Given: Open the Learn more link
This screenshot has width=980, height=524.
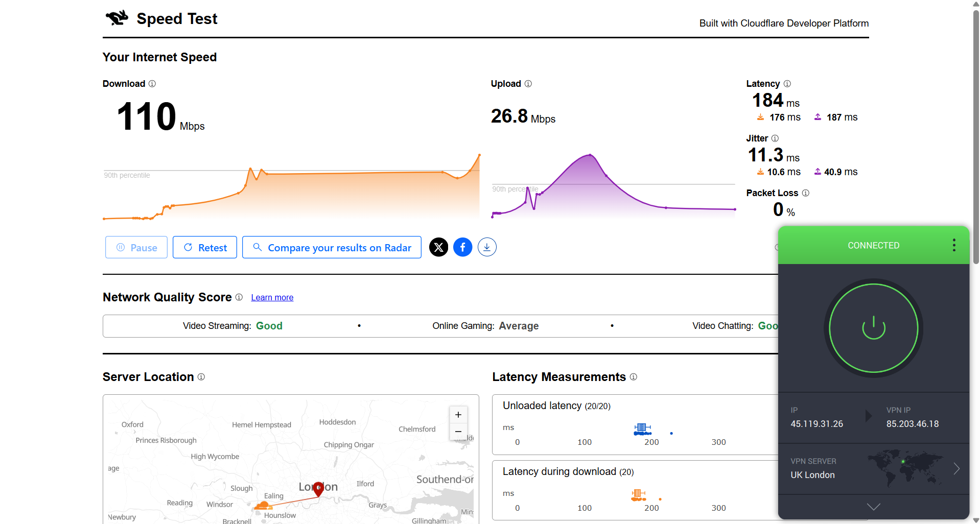Looking at the screenshot, I should coord(272,297).
